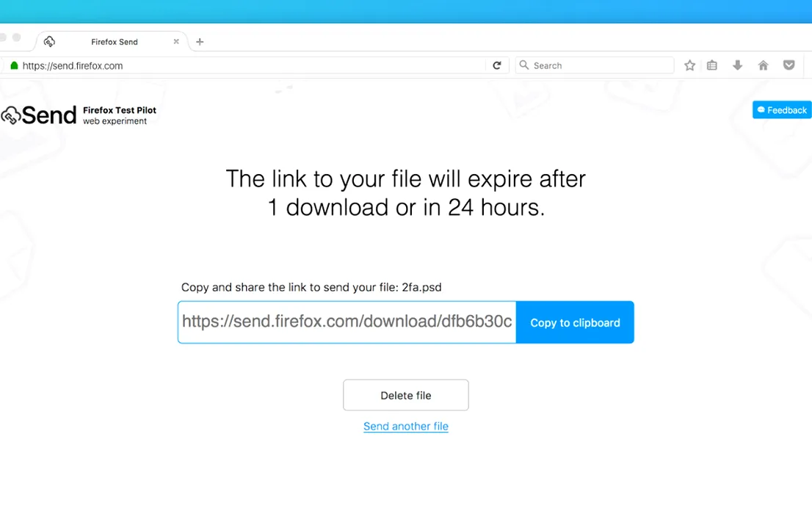Viewport: 812px width, 514px height.
Task: Click Copy to clipboard button
Action: [575, 322]
